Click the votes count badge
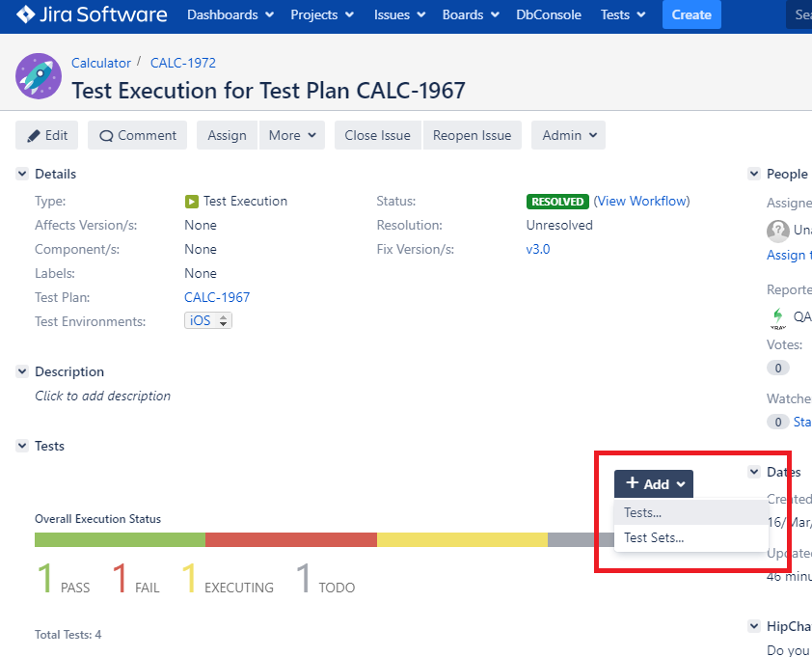The width and height of the screenshot is (812, 657). (x=778, y=368)
